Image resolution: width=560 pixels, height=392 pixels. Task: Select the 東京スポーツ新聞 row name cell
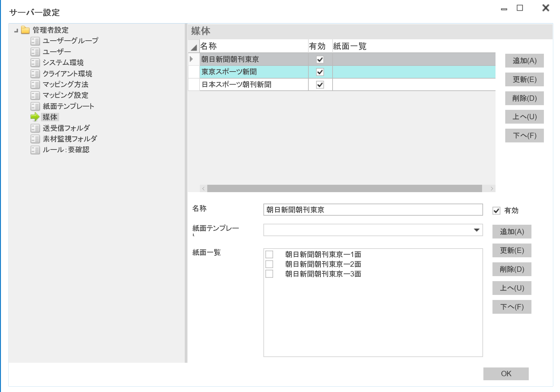254,72
